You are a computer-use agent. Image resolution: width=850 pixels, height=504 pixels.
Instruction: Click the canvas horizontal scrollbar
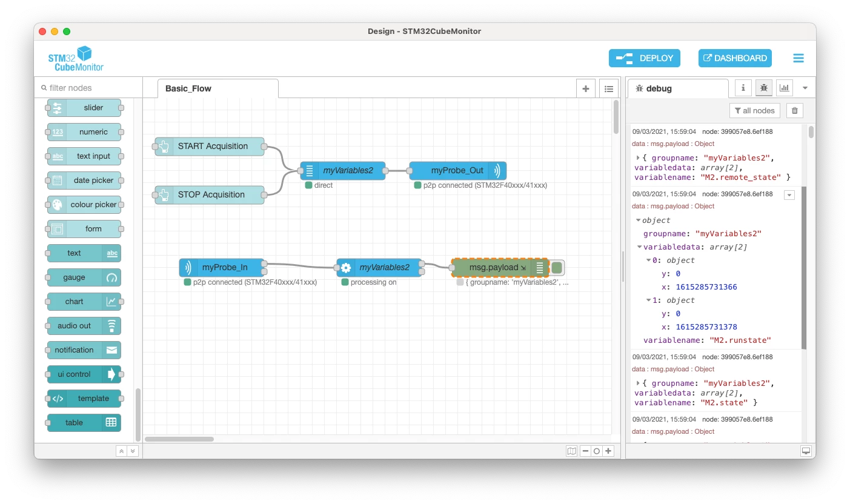pos(179,439)
